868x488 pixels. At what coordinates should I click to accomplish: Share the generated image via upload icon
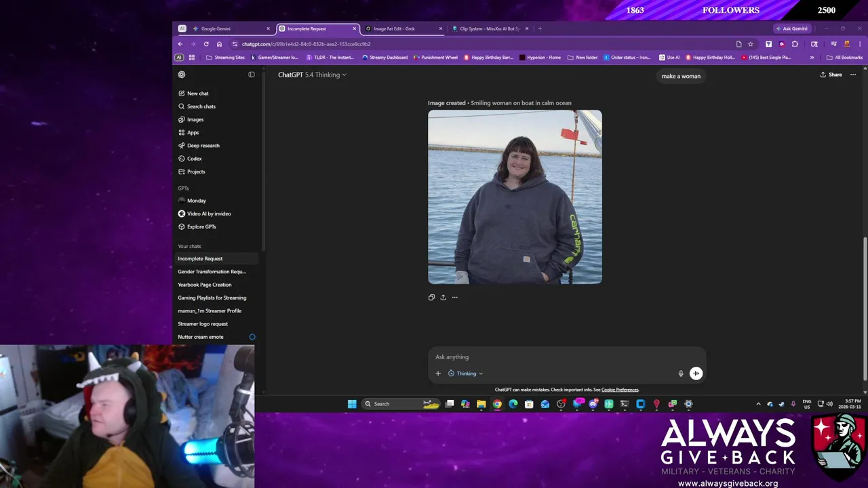443,297
